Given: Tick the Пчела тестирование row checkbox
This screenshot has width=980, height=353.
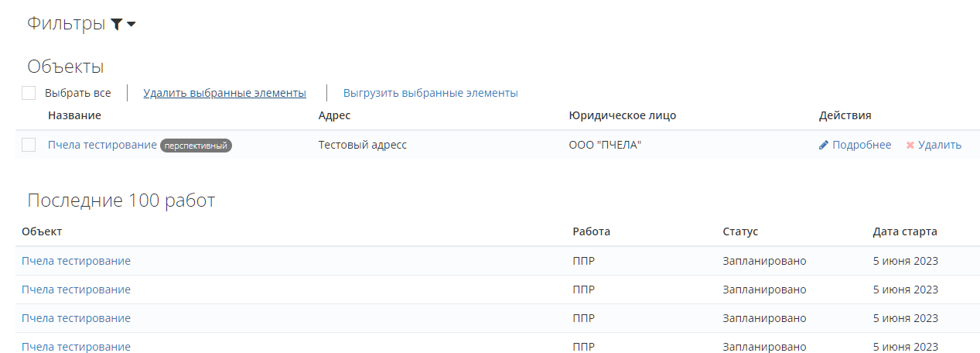Looking at the screenshot, I should (29, 145).
